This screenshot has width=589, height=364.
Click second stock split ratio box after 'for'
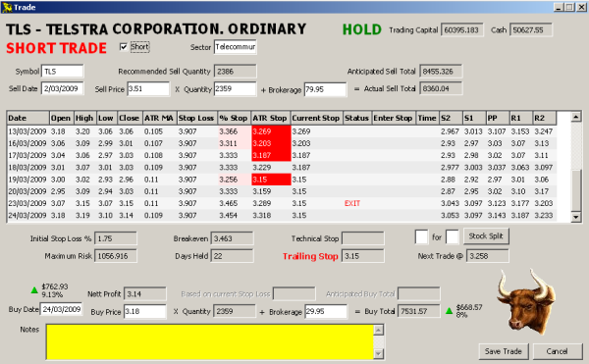(453, 236)
